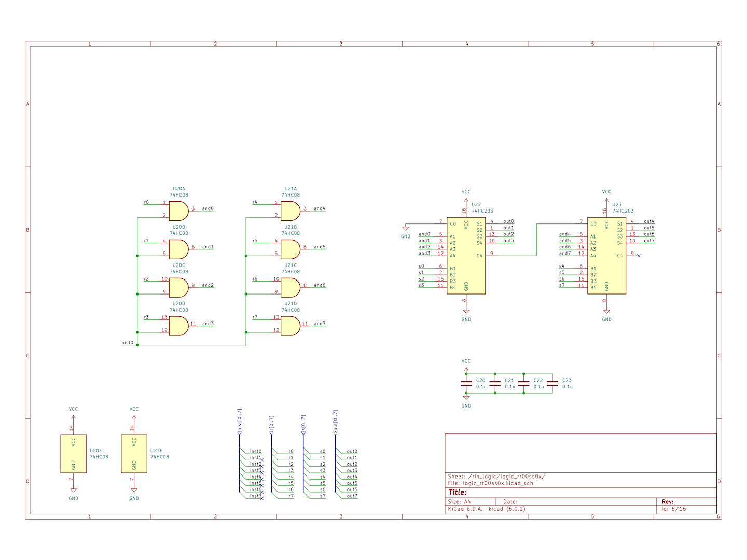The image size is (747, 560).
Task: Click the s7 label on U23 B4
Action: (562, 285)
